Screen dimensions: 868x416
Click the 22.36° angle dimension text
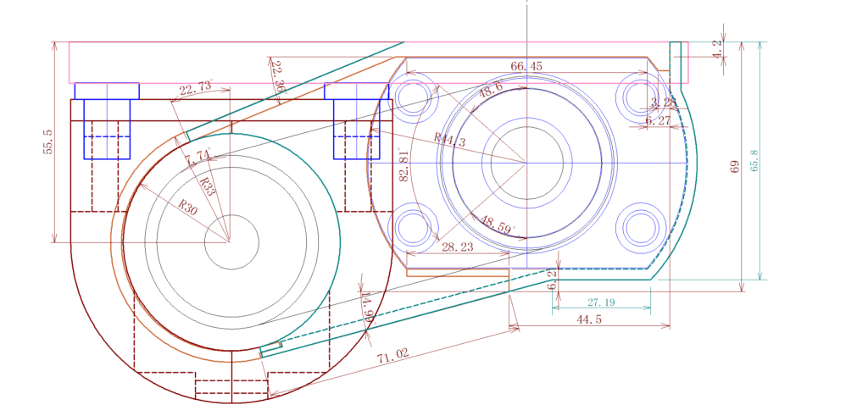click(279, 77)
